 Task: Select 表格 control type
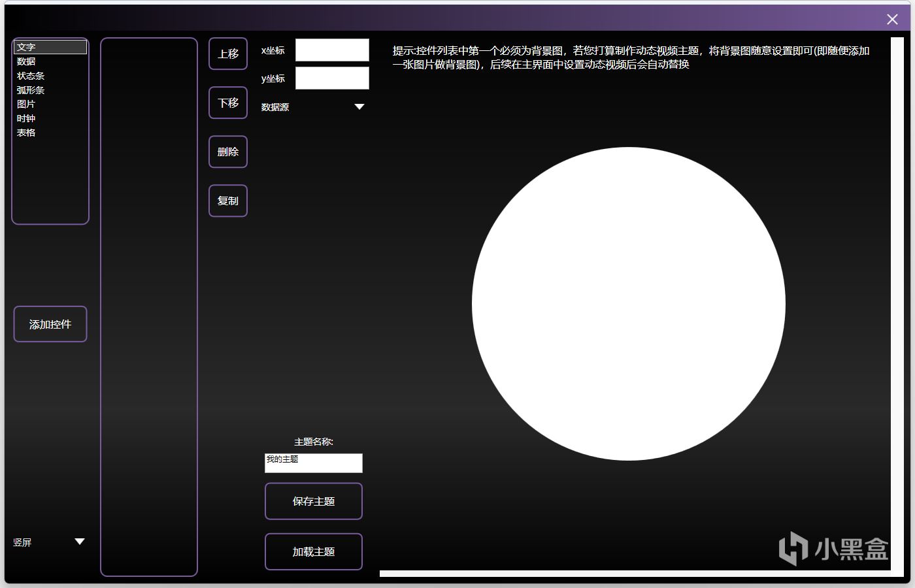point(50,133)
